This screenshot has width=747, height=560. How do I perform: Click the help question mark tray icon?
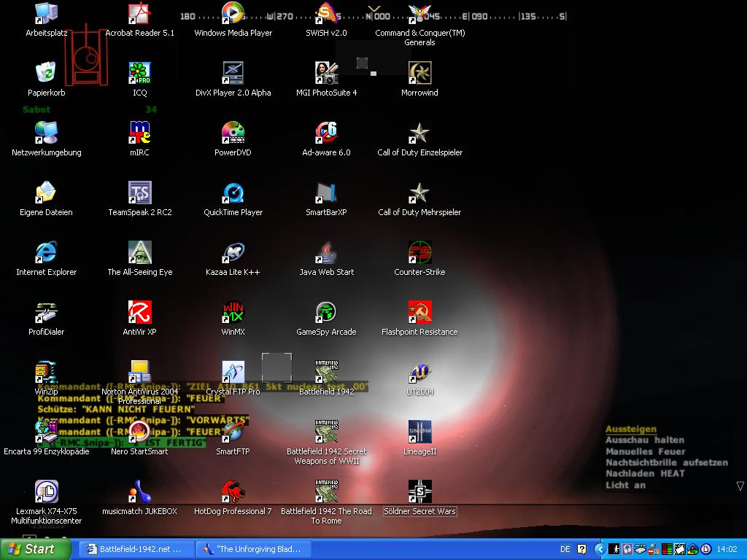click(x=582, y=549)
